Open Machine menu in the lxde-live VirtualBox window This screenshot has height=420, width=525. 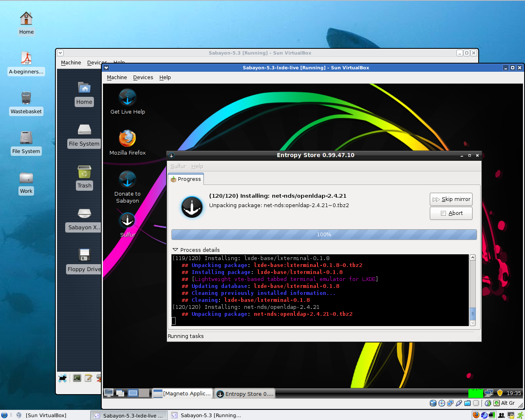[117, 78]
